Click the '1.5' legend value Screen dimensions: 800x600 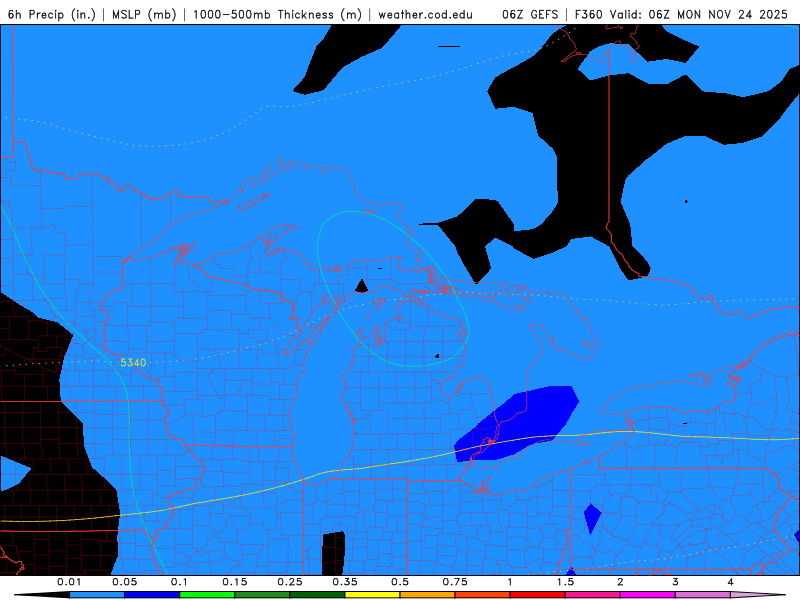565,582
